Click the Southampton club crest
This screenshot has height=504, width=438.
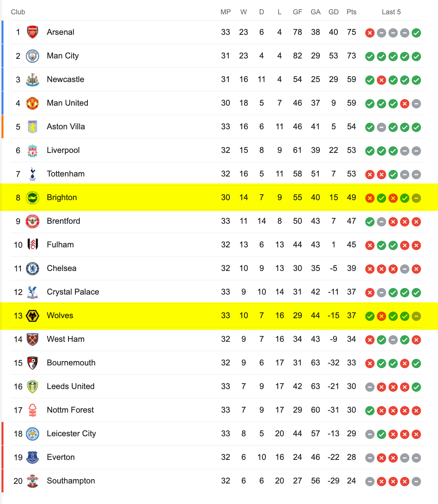(33, 481)
